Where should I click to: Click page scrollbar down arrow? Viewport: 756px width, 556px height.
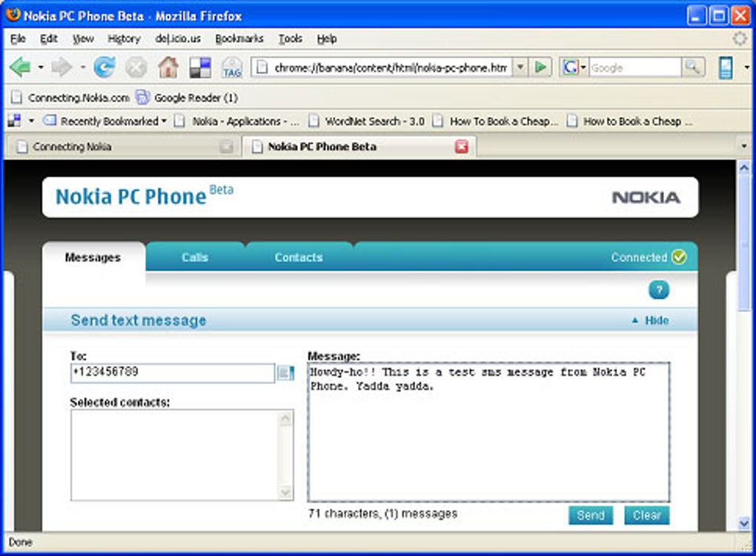click(744, 523)
